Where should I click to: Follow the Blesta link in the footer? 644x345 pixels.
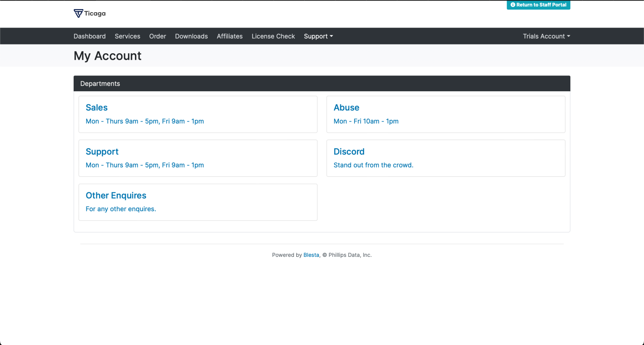pos(311,255)
